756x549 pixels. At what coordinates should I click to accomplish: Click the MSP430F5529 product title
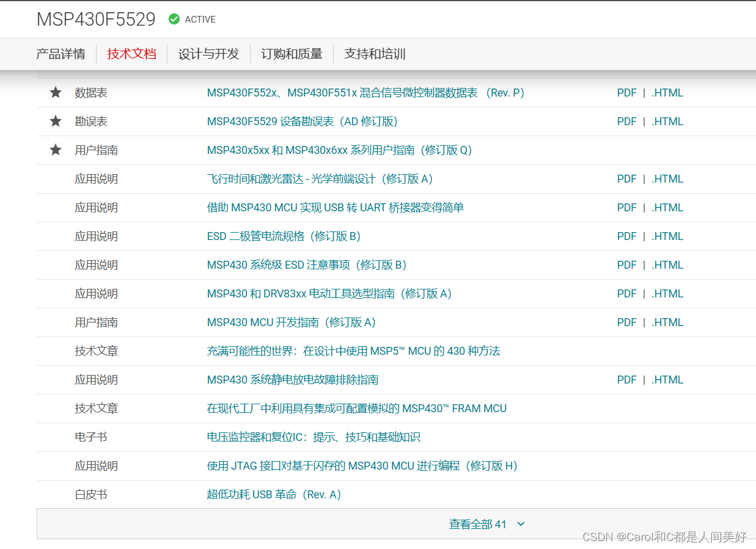96,20
